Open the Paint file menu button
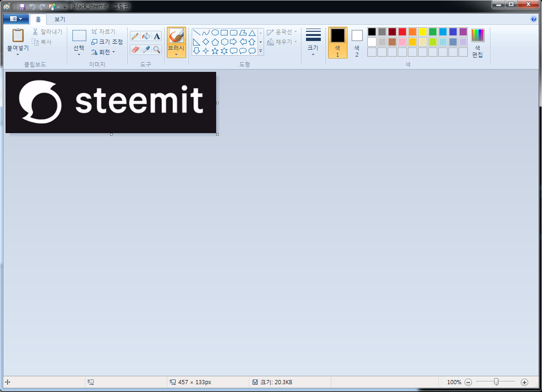 pos(16,19)
